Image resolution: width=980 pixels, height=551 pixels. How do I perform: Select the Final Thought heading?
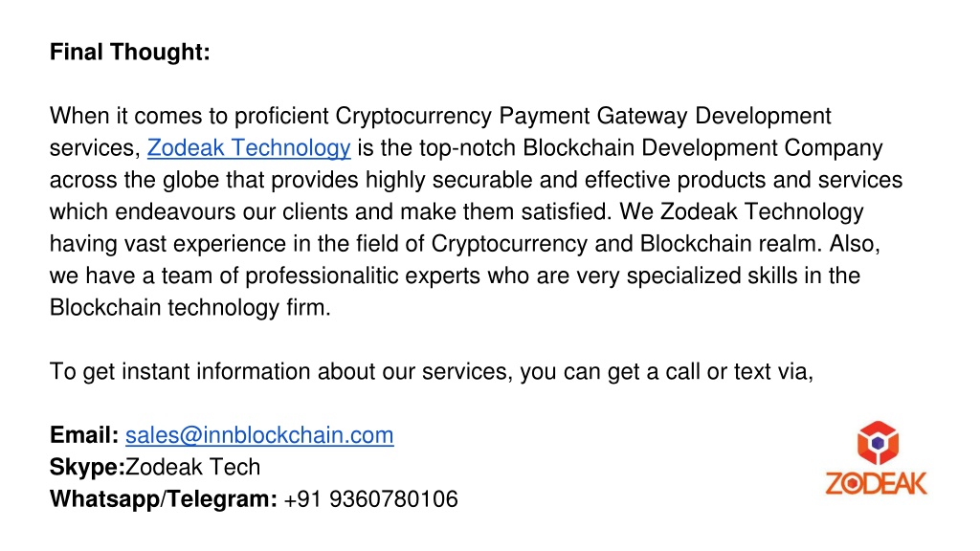(x=130, y=52)
